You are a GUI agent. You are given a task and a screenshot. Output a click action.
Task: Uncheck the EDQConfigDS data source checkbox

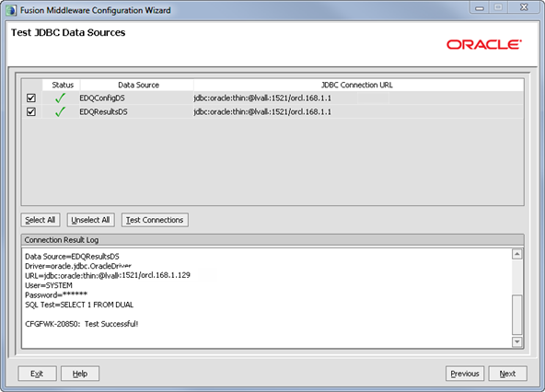(x=31, y=98)
